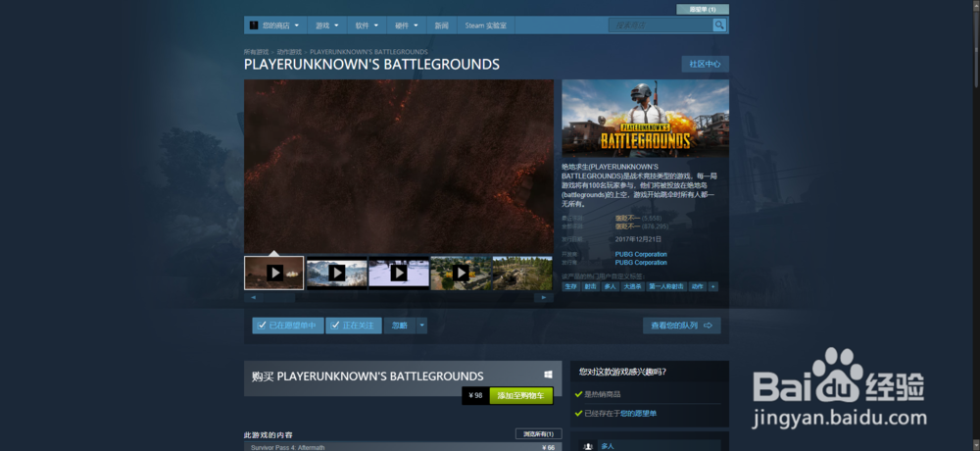Select the 多人 tag under popular tags
This screenshot has width=980, height=451.
point(610,286)
